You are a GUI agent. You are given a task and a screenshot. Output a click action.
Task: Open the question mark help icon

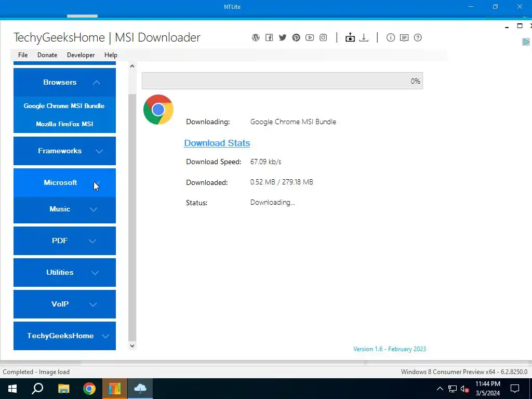[418, 37]
